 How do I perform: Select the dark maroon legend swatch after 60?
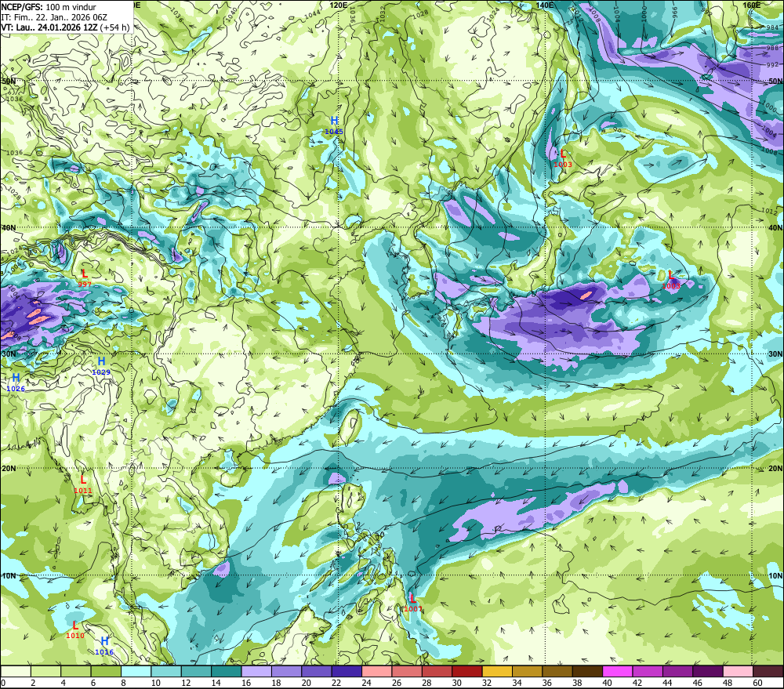pos(768,671)
